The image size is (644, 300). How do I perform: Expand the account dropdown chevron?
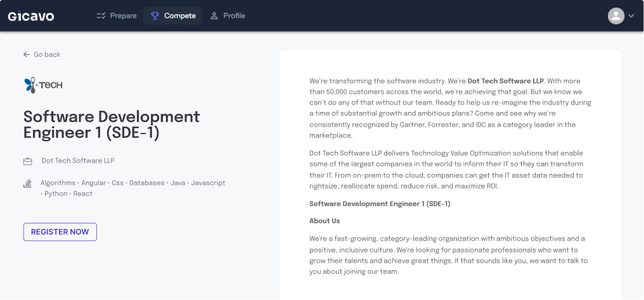tap(631, 16)
